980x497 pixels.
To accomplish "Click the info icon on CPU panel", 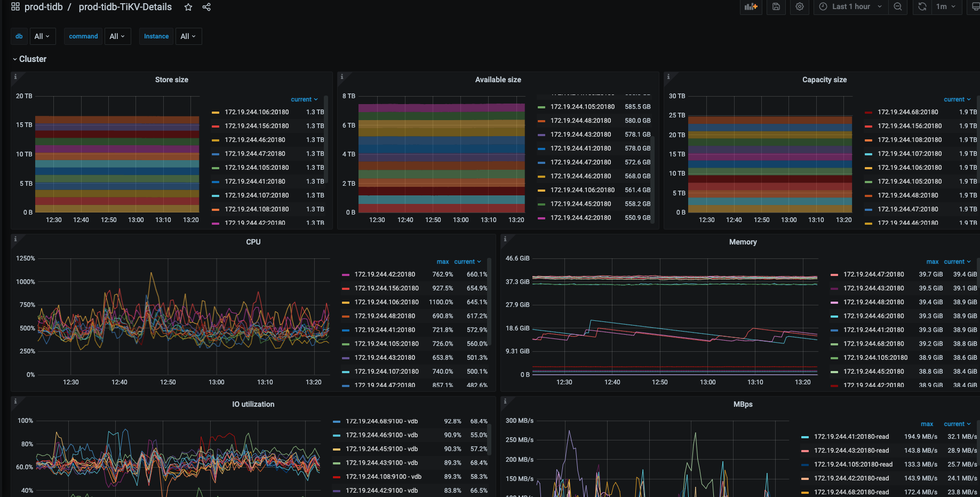I will [15, 239].
